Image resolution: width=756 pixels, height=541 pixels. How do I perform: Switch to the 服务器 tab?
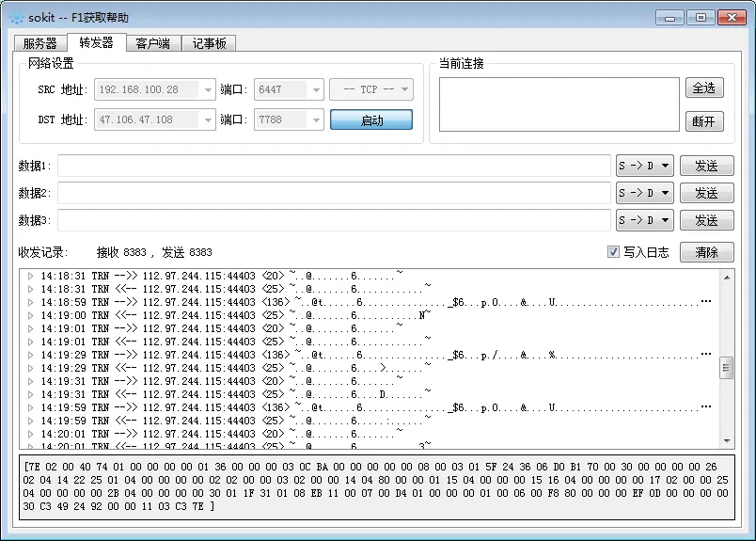point(40,43)
